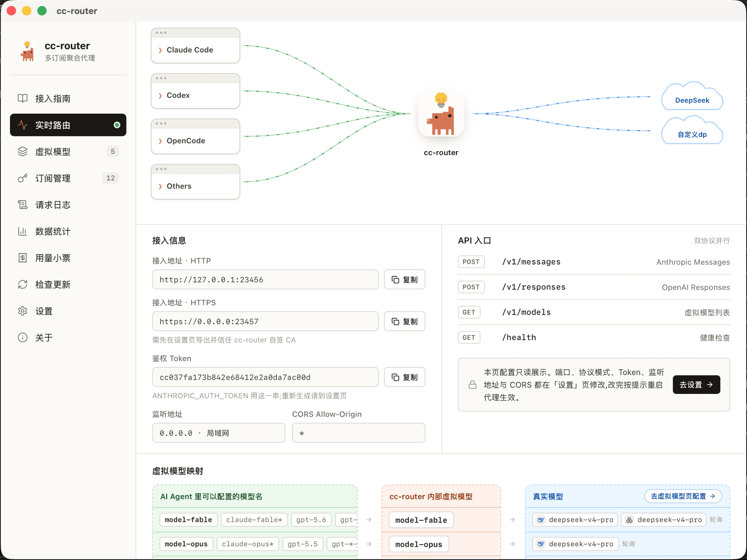The height and width of the screenshot is (560, 747).
Task: Click the HTTPS address field https://0.0.0.0:23457
Action: (x=265, y=322)
